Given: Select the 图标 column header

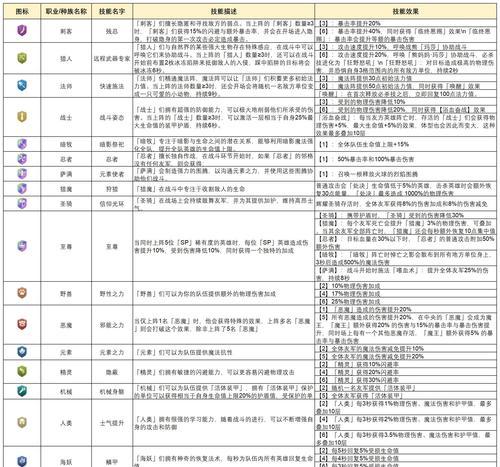Looking at the screenshot, I should (22, 12).
